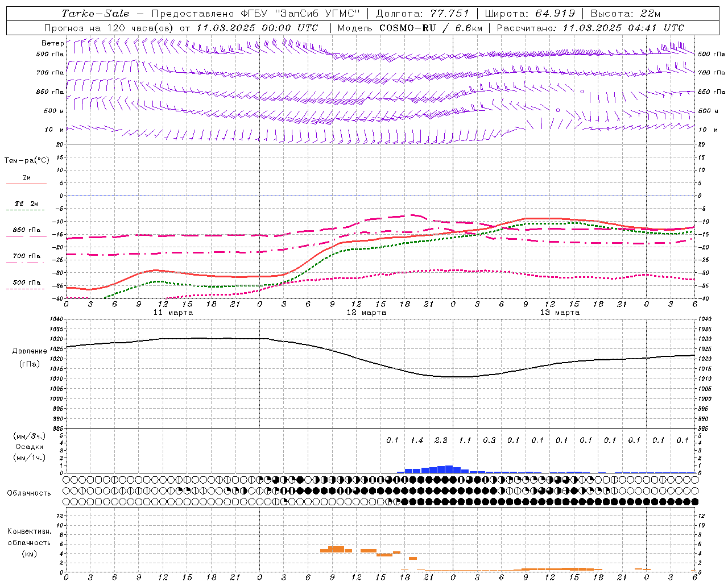Select the 2м temperature legend entry
Screen dimensions: 728x582
coord(27,177)
